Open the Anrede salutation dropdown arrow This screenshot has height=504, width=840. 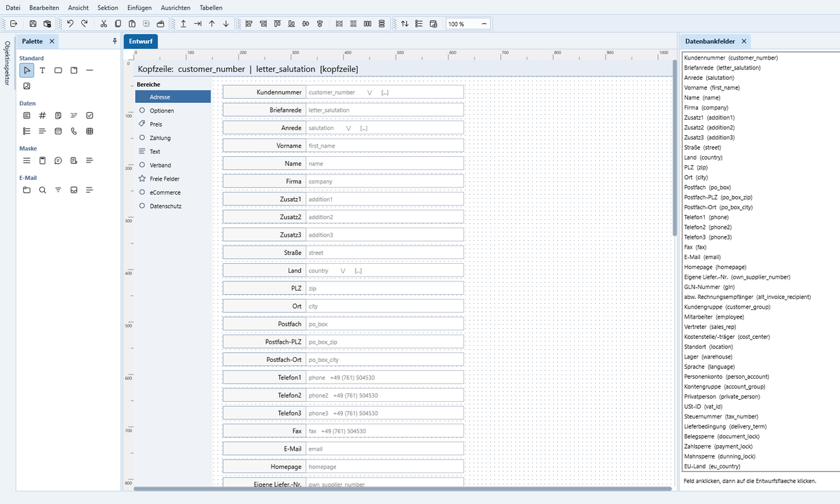click(x=348, y=128)
